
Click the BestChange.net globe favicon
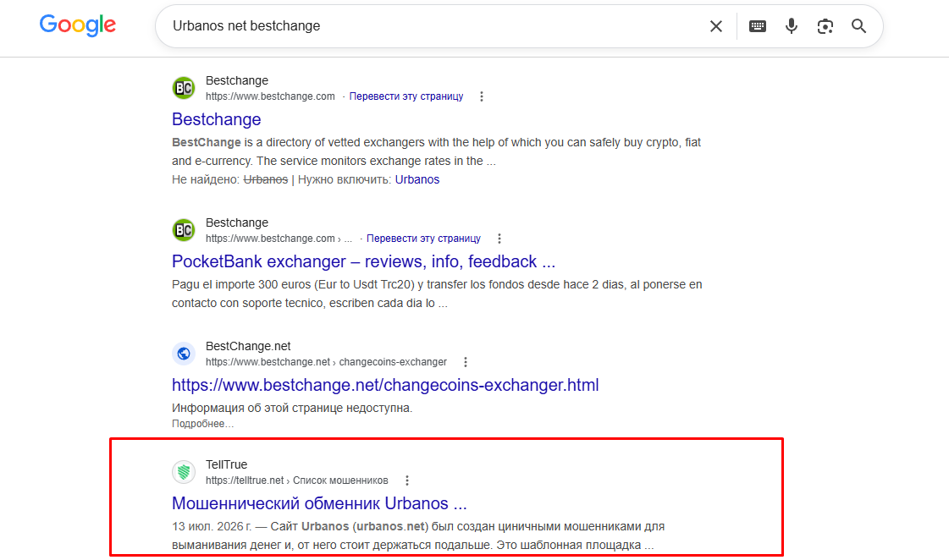(x=184, y=354)
